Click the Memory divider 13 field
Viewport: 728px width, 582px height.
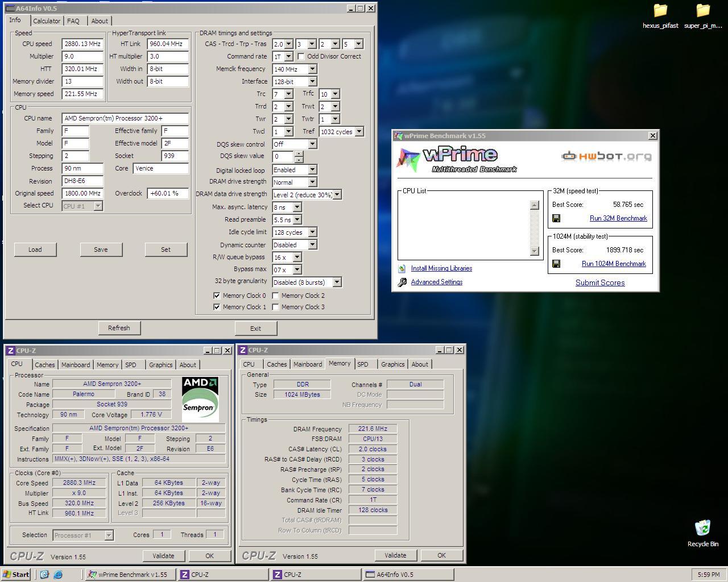tap(82, 81)
